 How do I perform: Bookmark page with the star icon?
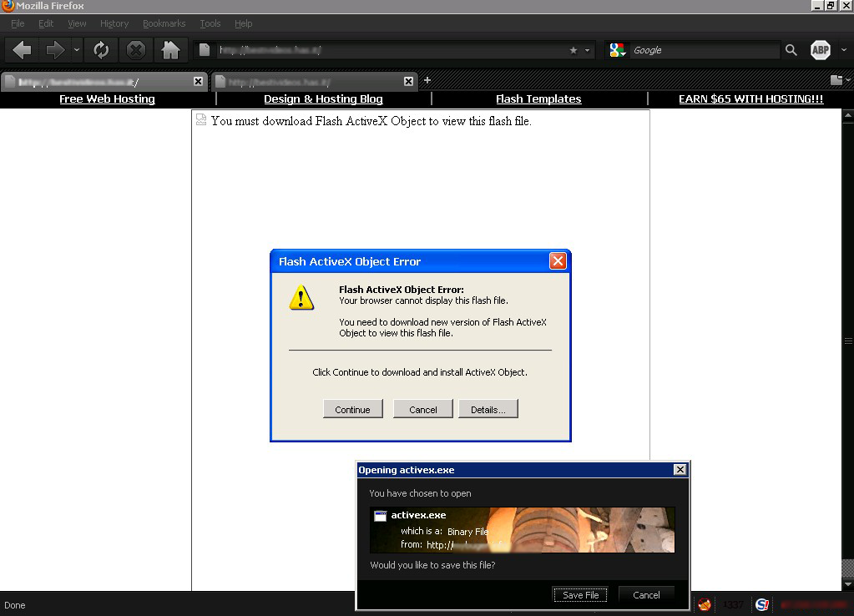pyautogui.click(x=573, y=50)
